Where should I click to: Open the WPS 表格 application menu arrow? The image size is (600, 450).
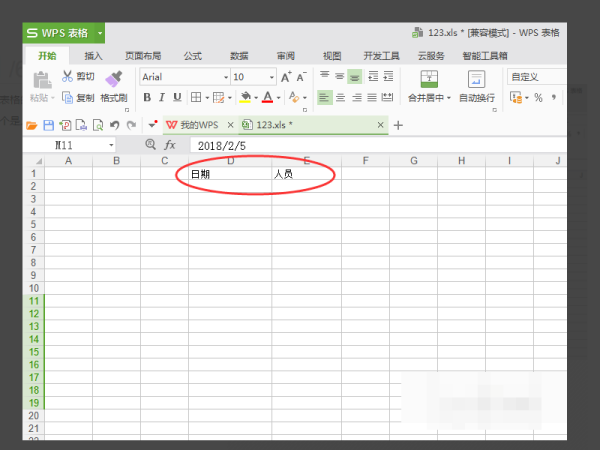tap(100, 33)
